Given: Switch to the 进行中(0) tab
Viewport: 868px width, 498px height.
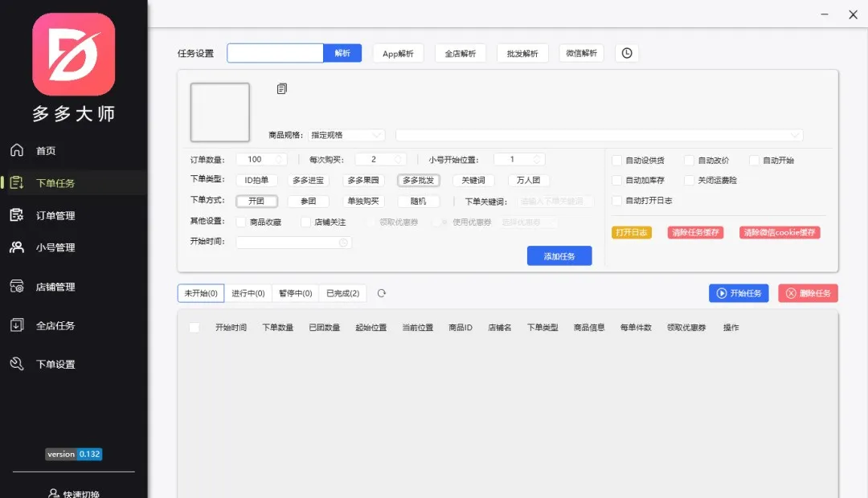Looking at the screenshot, I should (248, 293).
